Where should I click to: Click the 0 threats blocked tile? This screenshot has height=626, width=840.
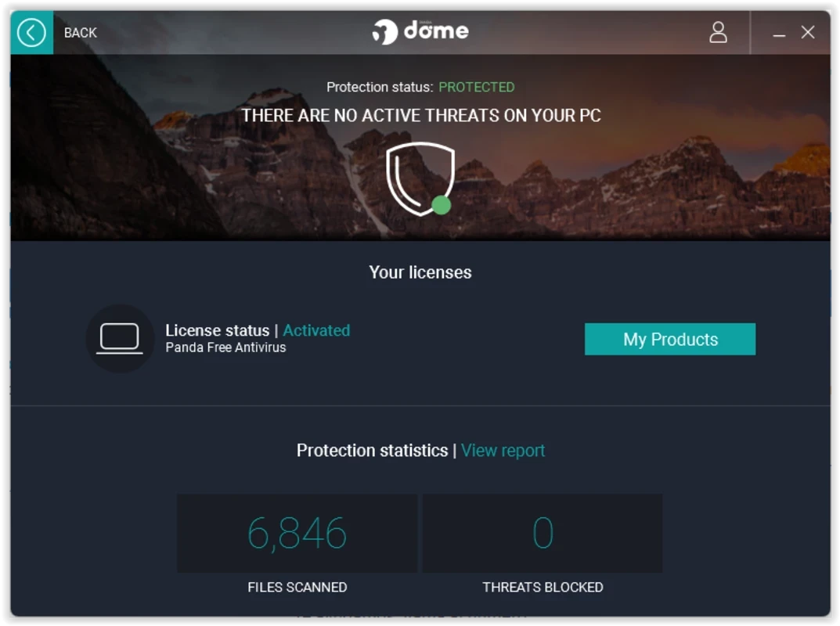[543, 533]
